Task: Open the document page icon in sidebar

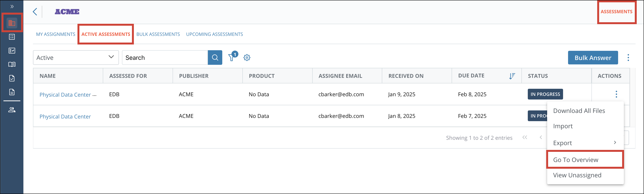Action: pos(12,92)
